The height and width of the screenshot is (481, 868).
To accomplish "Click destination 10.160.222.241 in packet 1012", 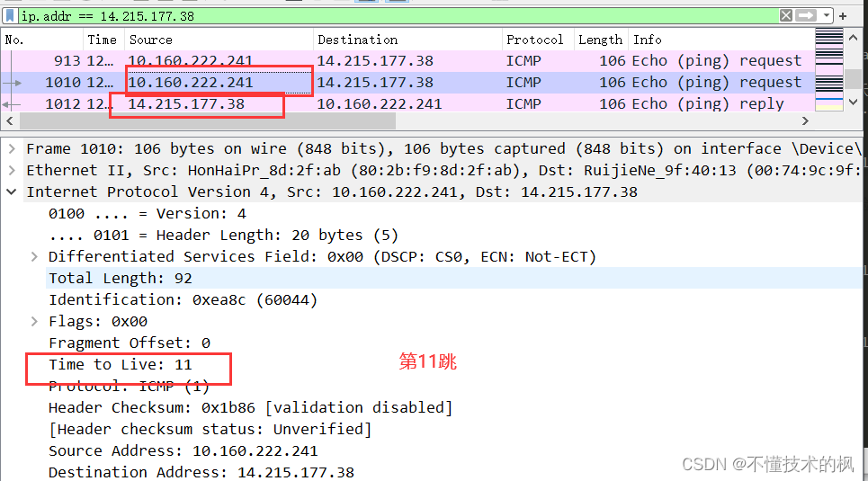I will [x=380, y=104].
